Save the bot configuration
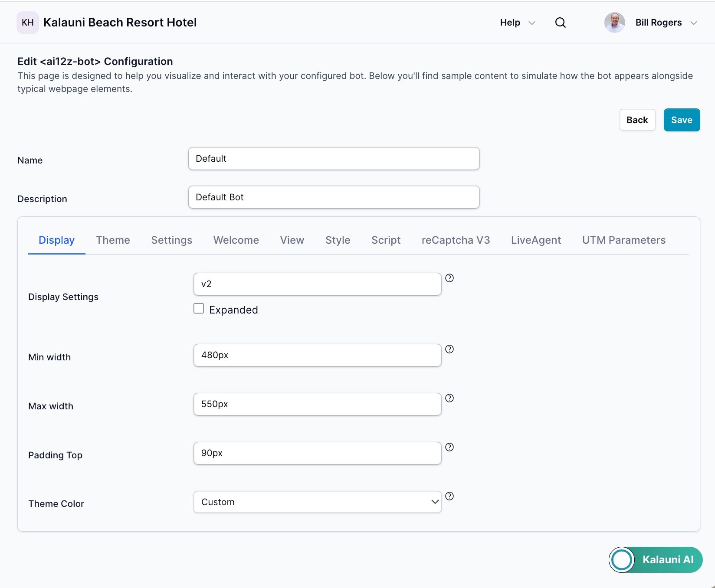Image resolution: width=715 pixels, height=588 pixels. pos(681,120)
